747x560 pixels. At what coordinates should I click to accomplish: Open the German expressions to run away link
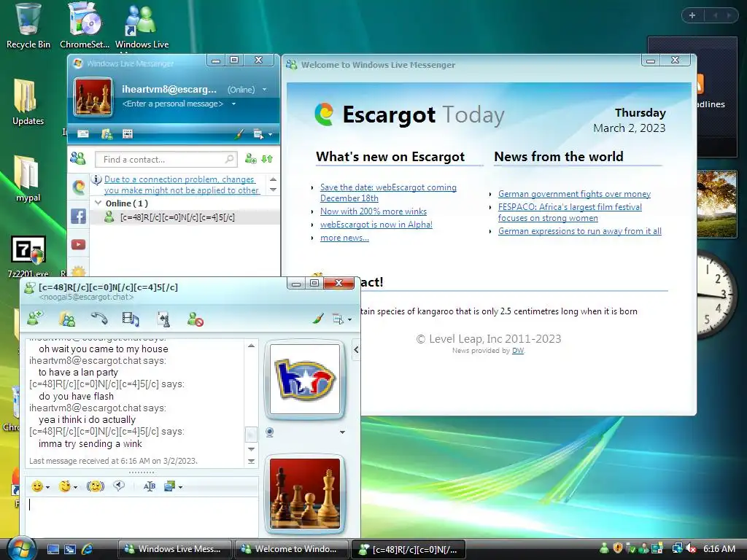pyautogui.click(x=580, y=231)
